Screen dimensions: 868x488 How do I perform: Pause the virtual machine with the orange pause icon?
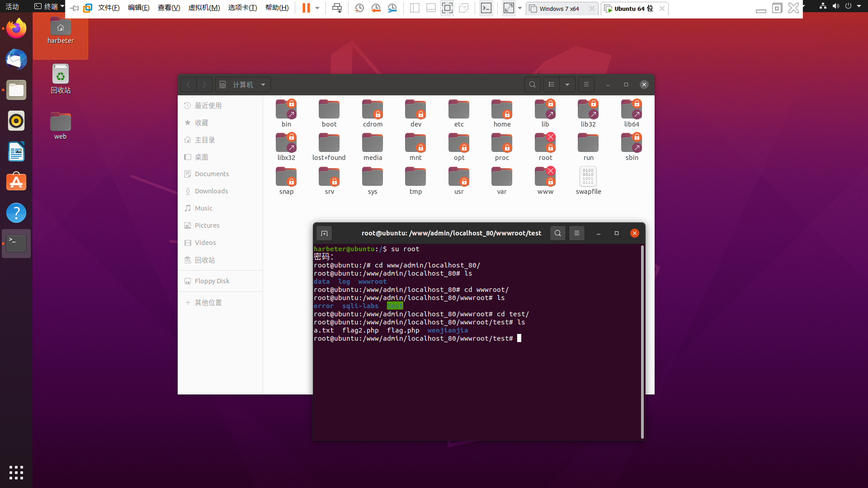tap(306, 8)
